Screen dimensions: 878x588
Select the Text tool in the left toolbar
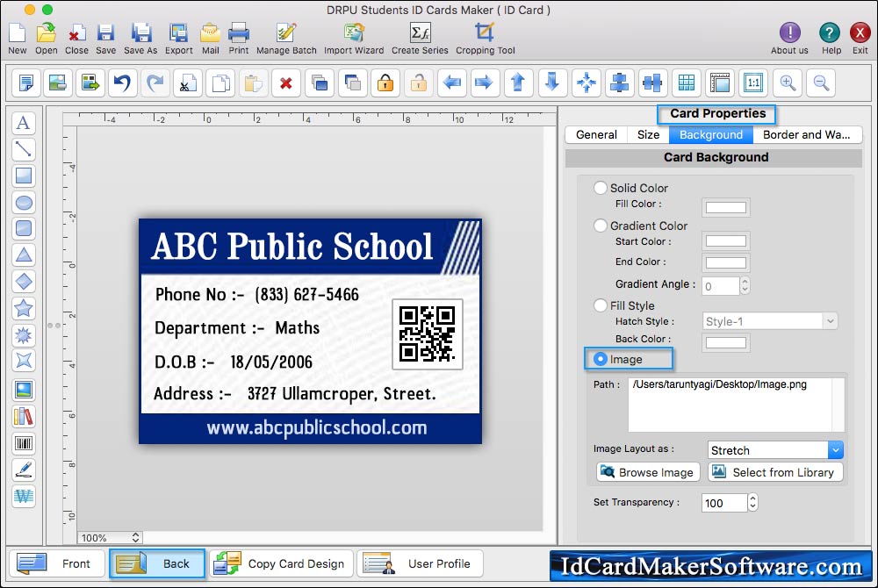click(x=24, y=123)
